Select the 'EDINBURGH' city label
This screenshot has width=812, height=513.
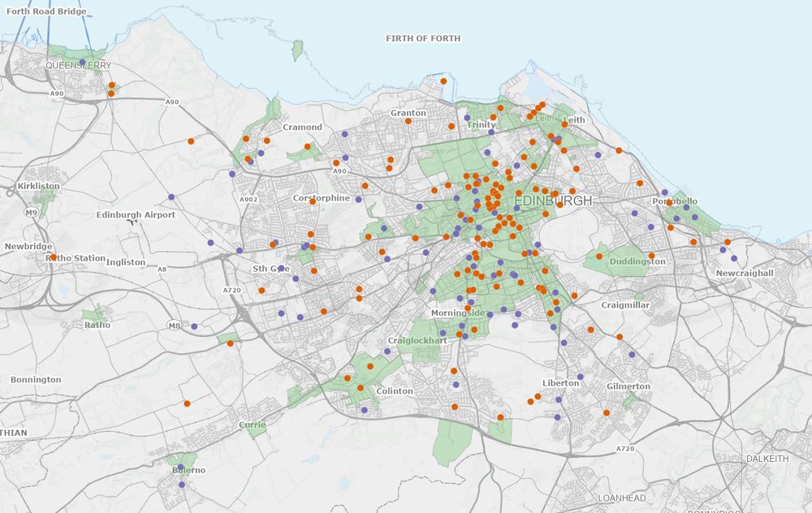pos(553,200)
